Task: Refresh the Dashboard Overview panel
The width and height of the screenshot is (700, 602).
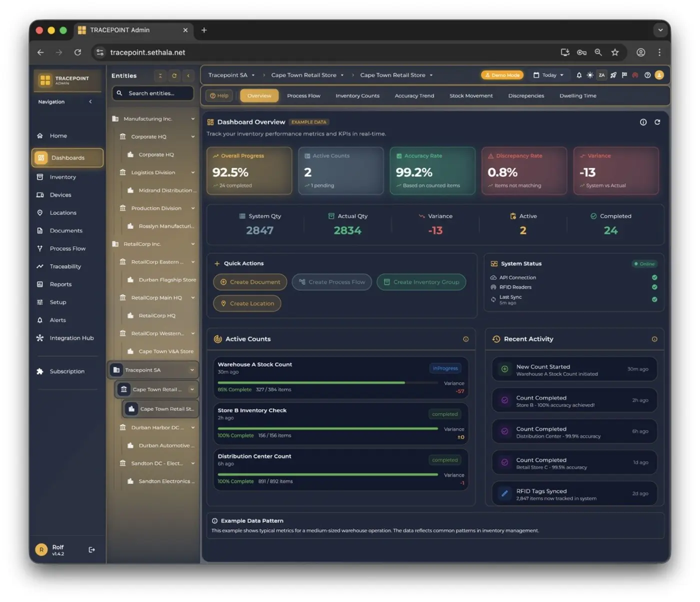Action: (x=657, y=122)
